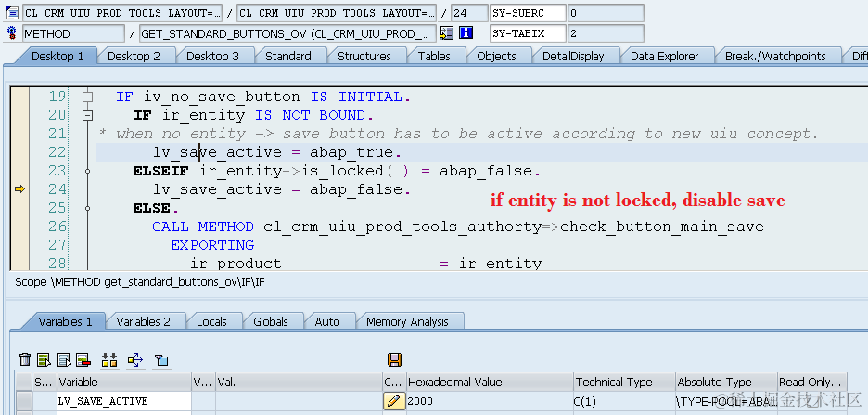The height and width of the screenshot is (415, 868).
Task: Click the SY-TABIX field
Action: point(528,33)
